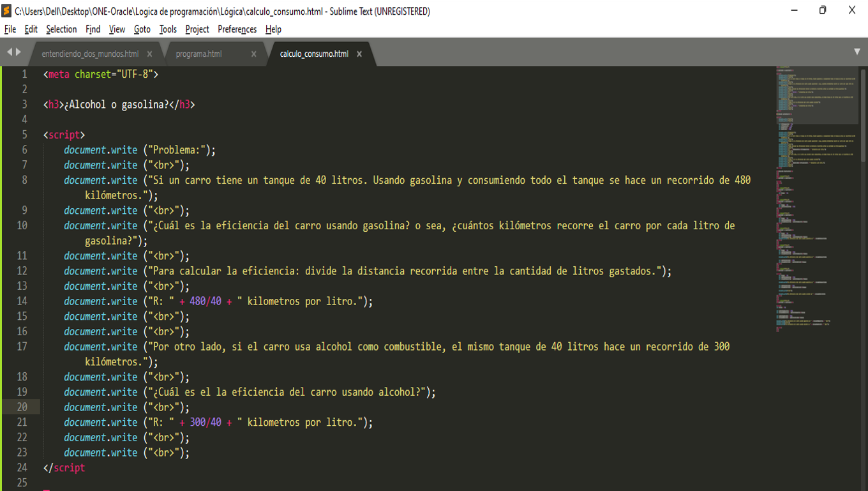Click the opening <script> tag on line 5

[64, 135]
